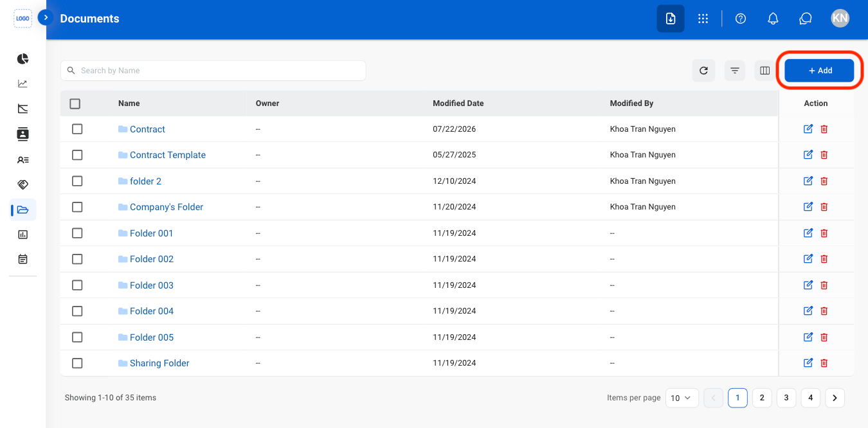Open the apps grid menu
The image size is (868, 428).
[703, 19]
